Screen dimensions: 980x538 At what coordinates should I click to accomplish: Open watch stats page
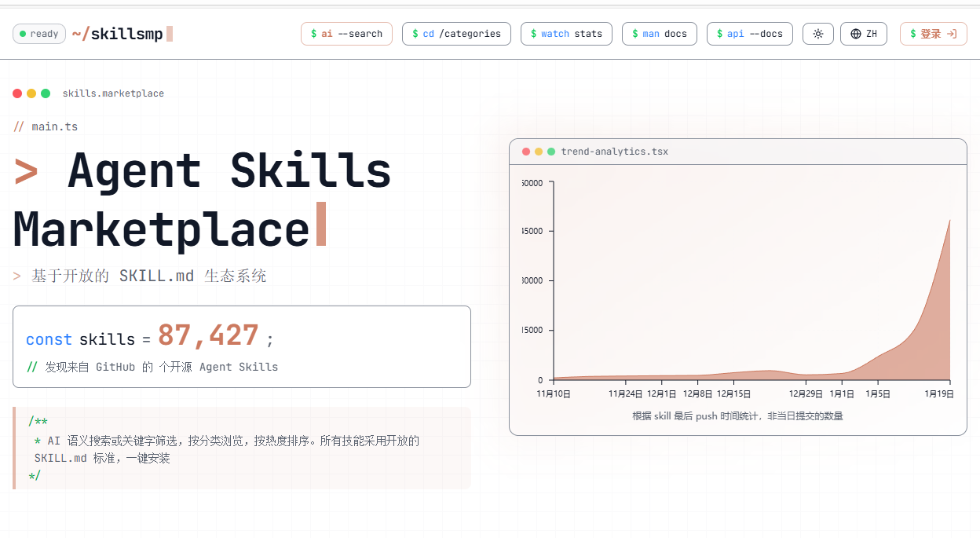566,34
